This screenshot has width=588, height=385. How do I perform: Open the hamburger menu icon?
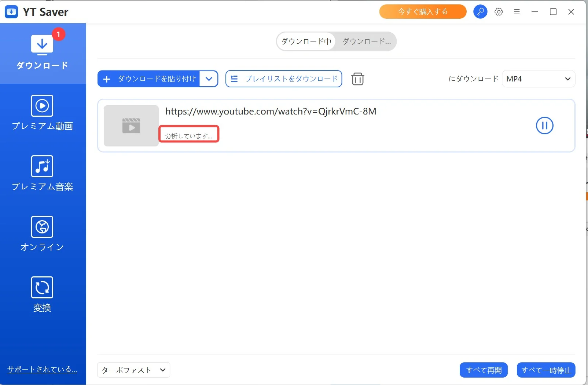click(517, 12)
